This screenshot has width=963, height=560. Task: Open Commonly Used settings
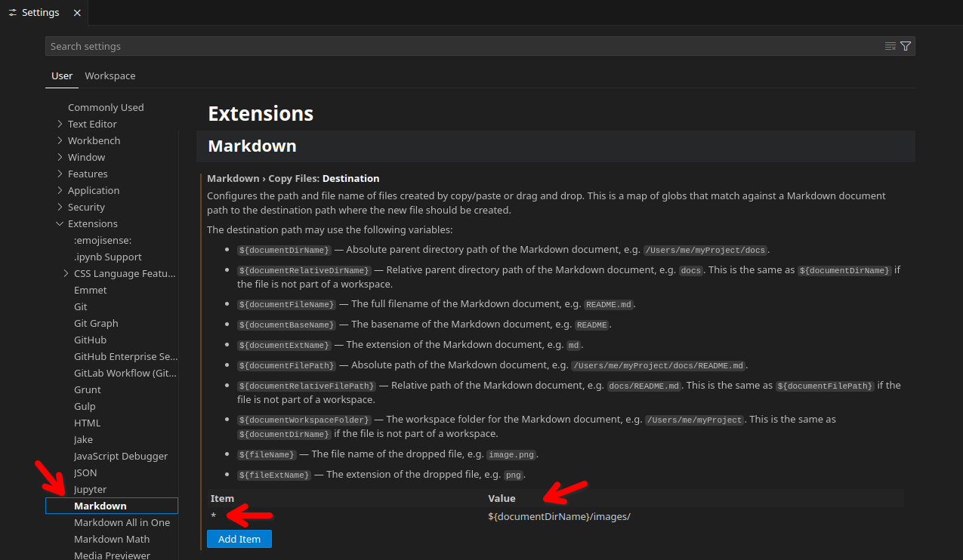point(106,107)
